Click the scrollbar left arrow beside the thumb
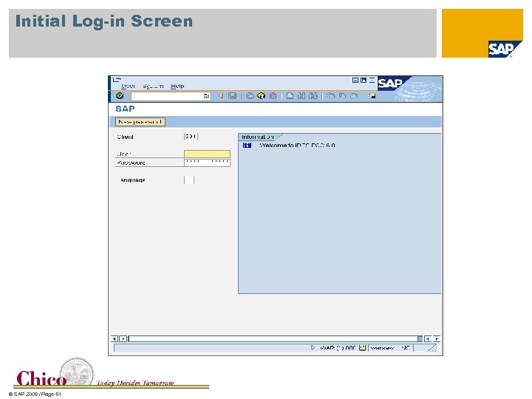Viewport: 532px width, 399px height. (x=428, y=338)
